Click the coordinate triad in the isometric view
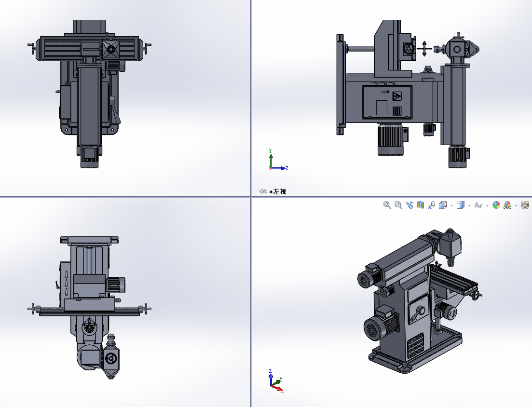Image resolution: width=532 pixels, height=407 pixels. point(276,380)
